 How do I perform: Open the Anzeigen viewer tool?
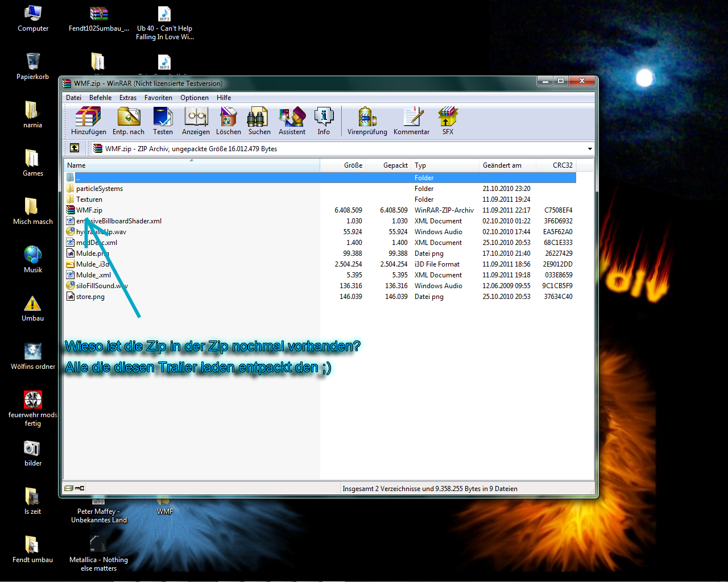click(196, 121)
